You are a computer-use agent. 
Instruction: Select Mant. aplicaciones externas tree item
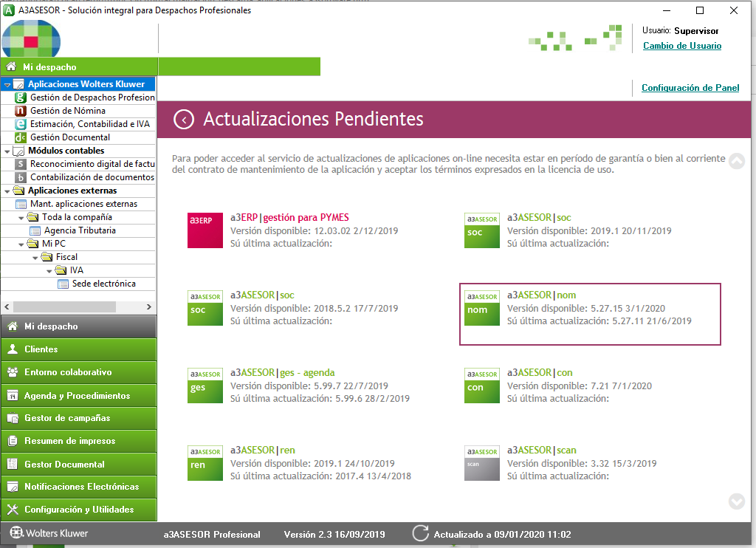point(83,204)
